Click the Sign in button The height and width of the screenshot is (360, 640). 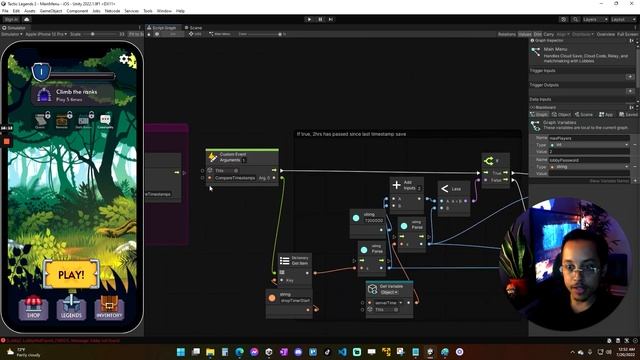pos(11,19)
